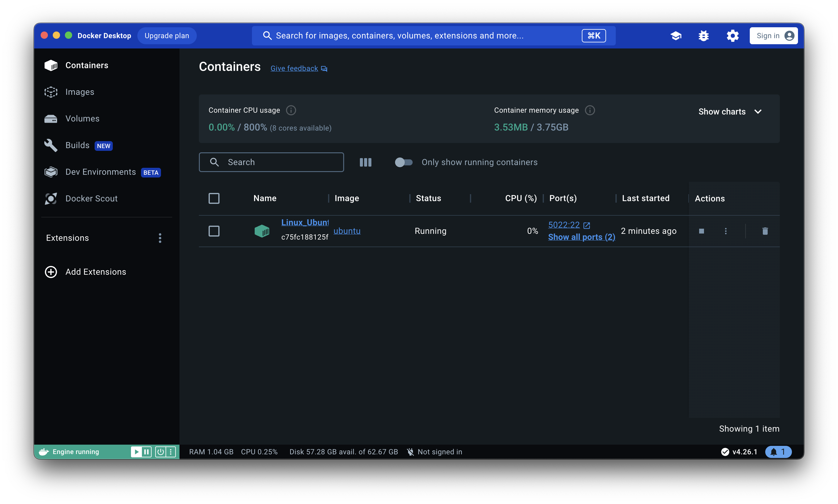The height and width of the screenshot is (504, 838).
Task: Click Show all ports (2) link
Action: pyautogui.click(x=581, y=237)
